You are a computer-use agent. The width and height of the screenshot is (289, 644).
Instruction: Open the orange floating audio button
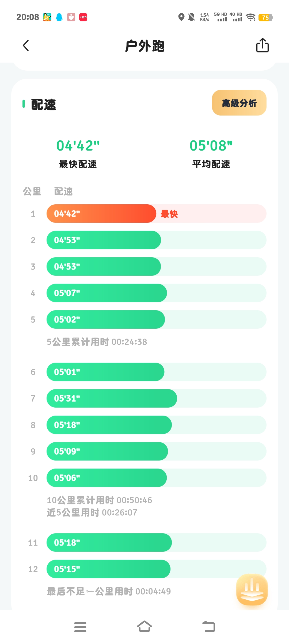pyautogui.click(x=252, y=589)
